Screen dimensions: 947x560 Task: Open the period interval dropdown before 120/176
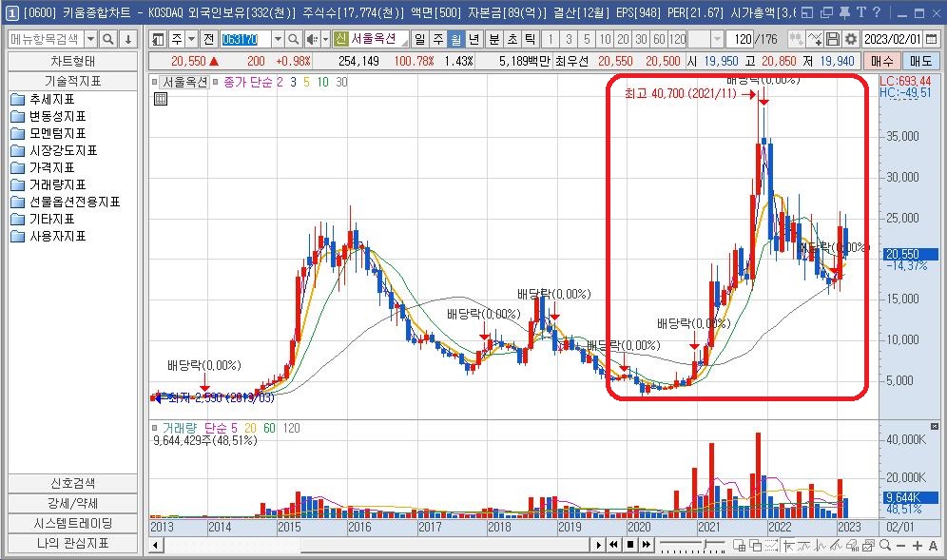[x=717, y=40]
